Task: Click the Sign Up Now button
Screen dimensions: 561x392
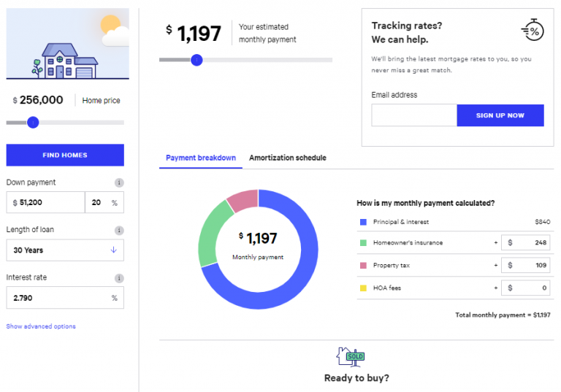Action: pos(500,115)
